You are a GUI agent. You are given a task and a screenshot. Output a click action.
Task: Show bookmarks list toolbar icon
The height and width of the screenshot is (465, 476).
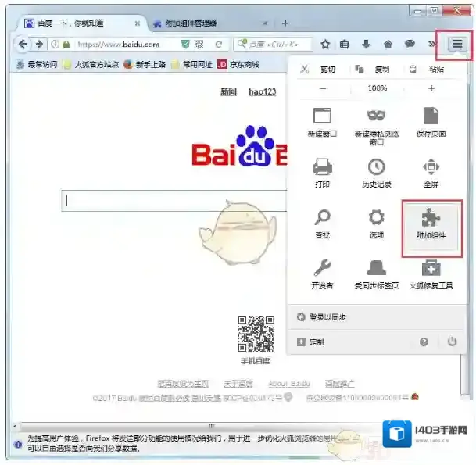point(344,45)
